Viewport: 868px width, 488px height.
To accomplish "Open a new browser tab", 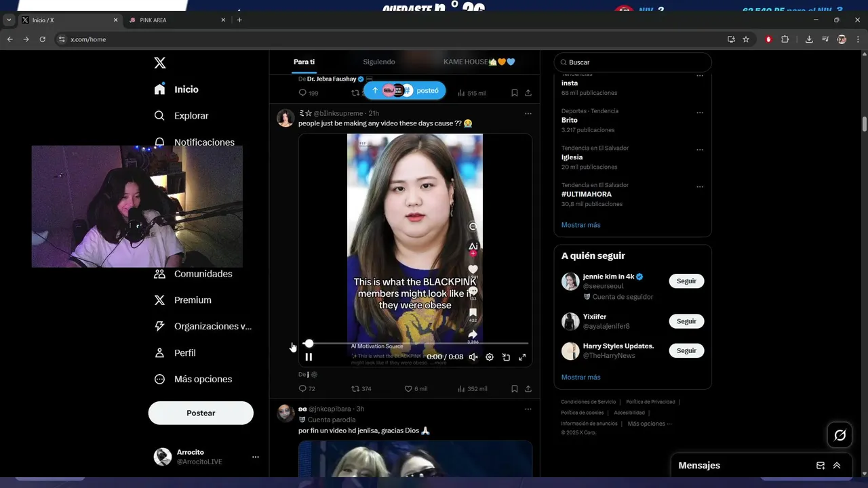I will (x=239, y=20).
